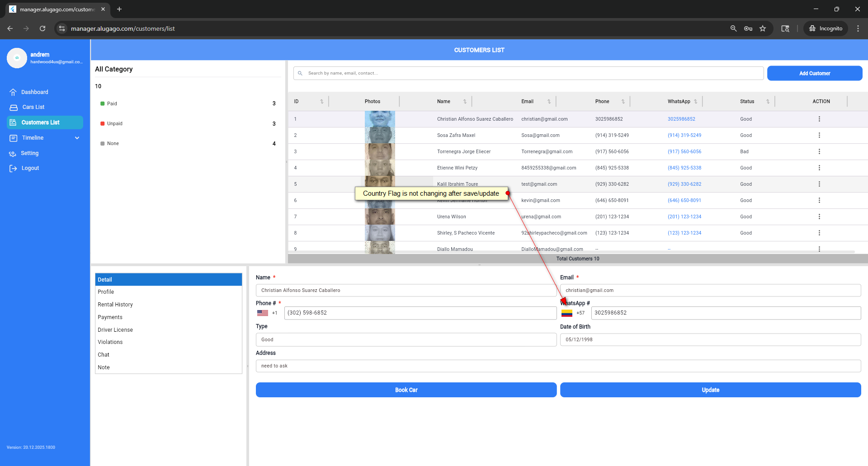
Task: Bookmark this page with the star icon
Action: pos(763,28)
